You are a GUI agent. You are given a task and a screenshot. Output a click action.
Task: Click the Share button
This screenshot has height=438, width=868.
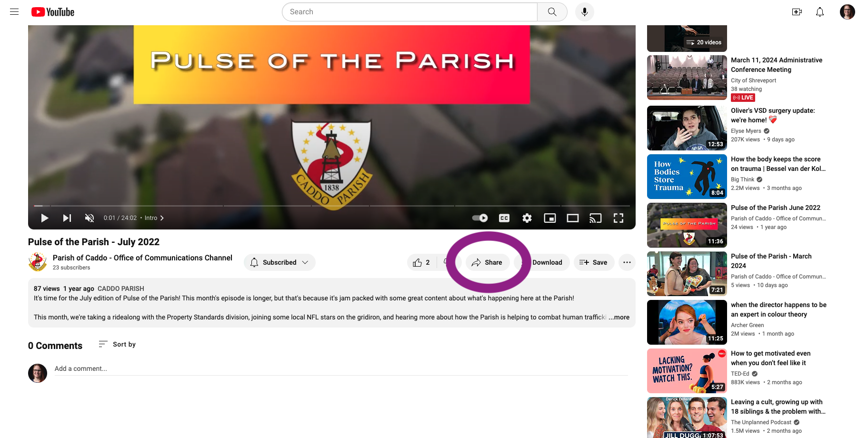click(487, 262)
